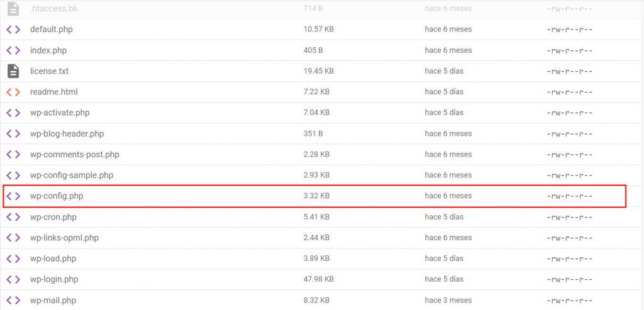Click the 47.98 KB size of wp-login.php
The image size is (644, 310).
tap(318, 279)
